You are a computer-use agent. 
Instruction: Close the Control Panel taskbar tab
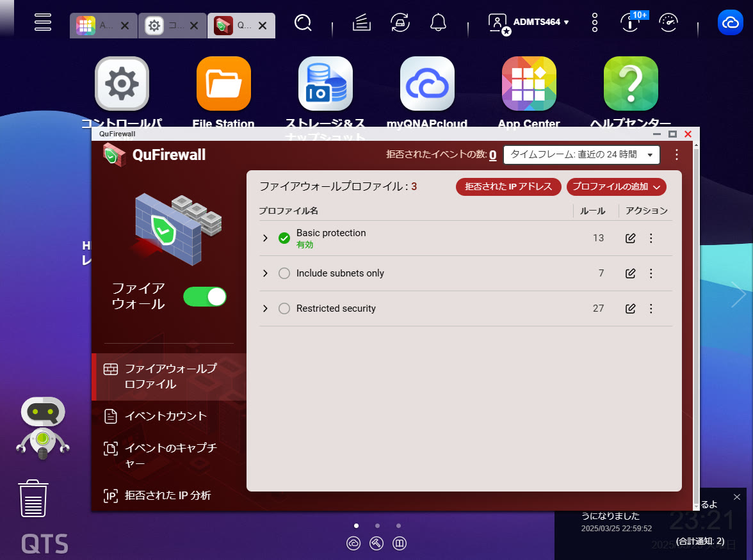point(194,26)
